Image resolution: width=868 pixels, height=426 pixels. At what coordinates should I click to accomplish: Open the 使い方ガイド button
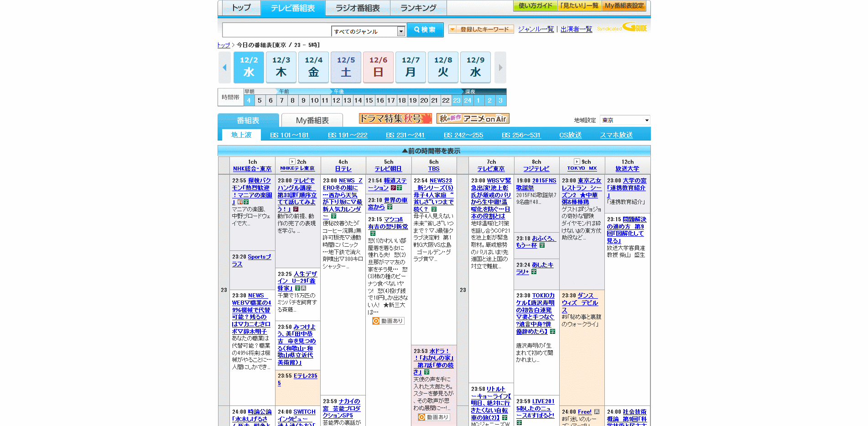click(x=535, y=6)
